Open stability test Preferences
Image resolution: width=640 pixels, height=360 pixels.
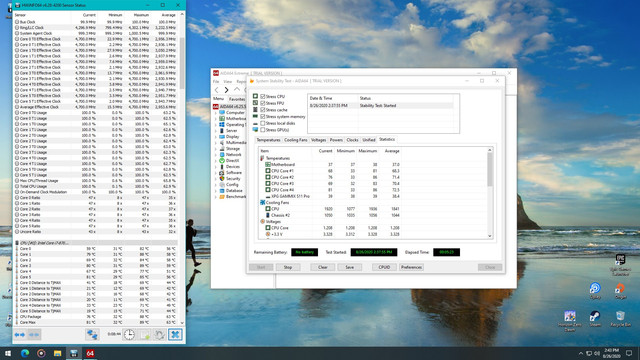click(411, 267)
